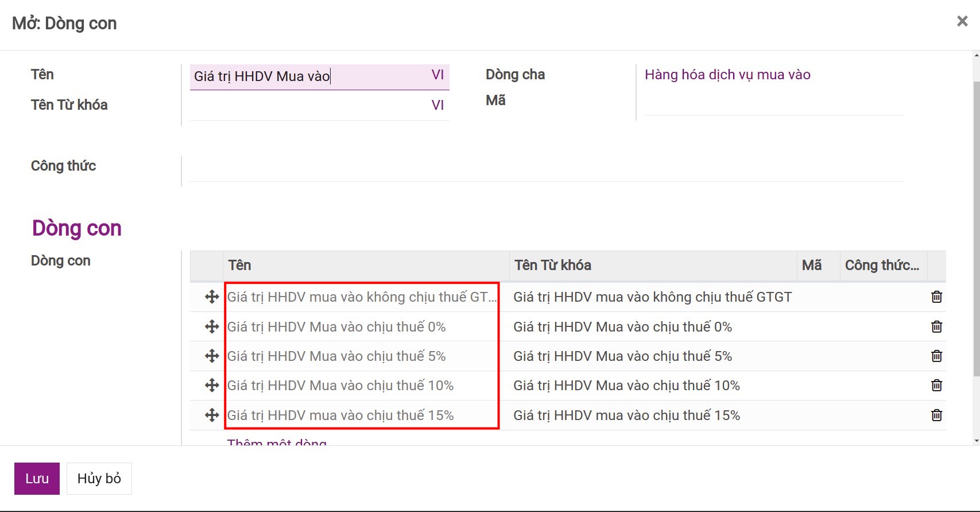
Task: Sort by the Tên Từ khóa column header
Action: (552, 265)
